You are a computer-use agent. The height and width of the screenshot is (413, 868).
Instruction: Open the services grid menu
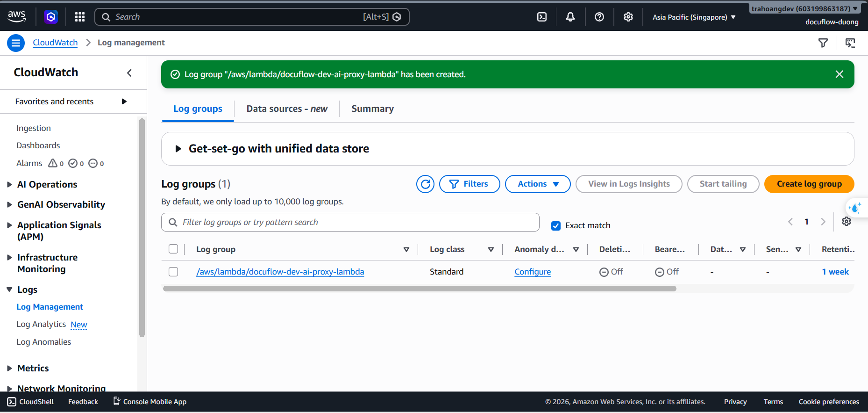coord(80,17)
